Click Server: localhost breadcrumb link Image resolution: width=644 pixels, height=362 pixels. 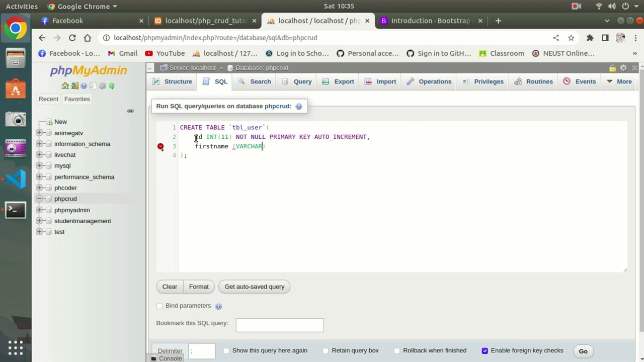pos(193,68)
